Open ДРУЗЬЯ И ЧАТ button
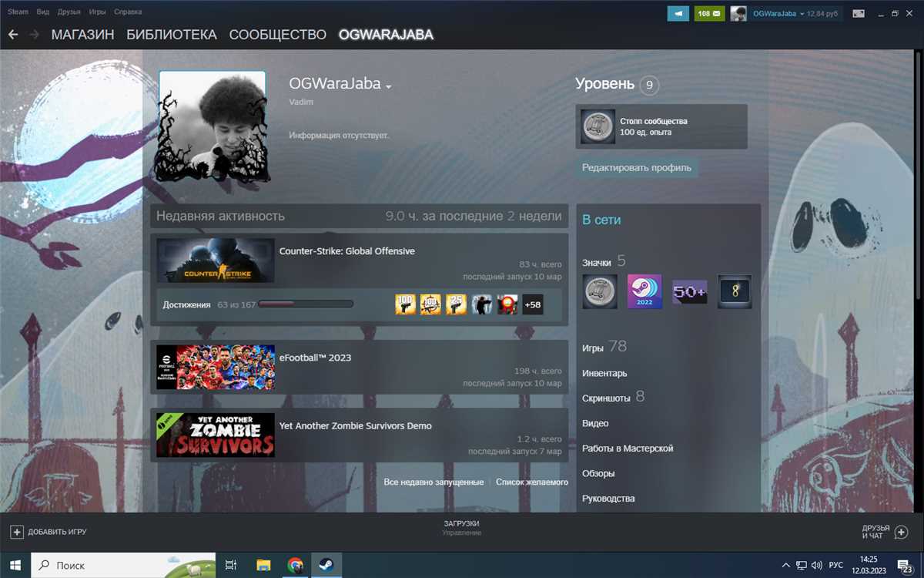 (885, 532)
